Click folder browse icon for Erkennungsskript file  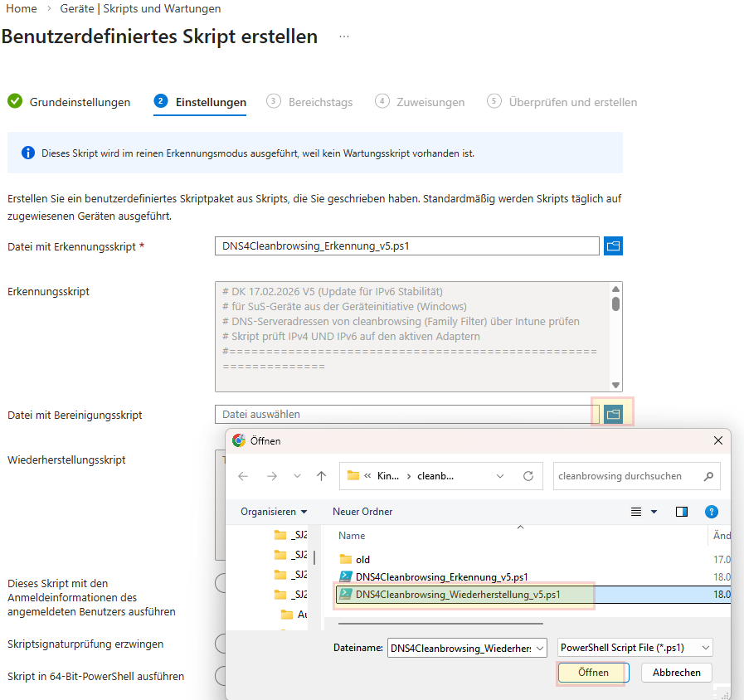(613, 246)
